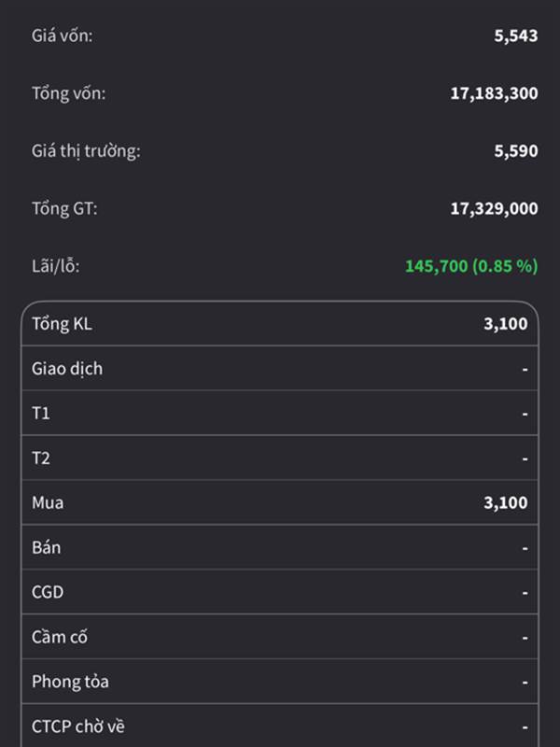This screenshot has width=560, height=747.
Task: Click the 3,100 value in Tổng KL row
Action: (505, 324)
